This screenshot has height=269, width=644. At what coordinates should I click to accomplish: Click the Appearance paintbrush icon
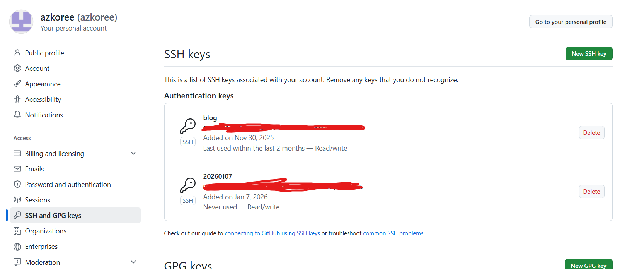point(17,84)
